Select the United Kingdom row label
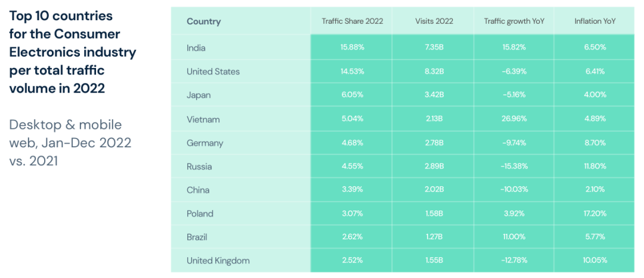 pos(218,261)
